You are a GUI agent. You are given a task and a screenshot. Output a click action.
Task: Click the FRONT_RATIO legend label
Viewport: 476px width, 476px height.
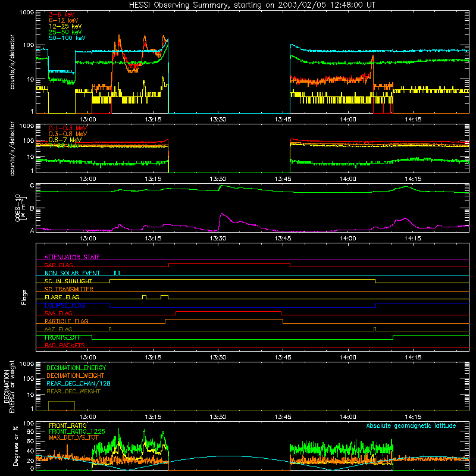pos(68,425)
